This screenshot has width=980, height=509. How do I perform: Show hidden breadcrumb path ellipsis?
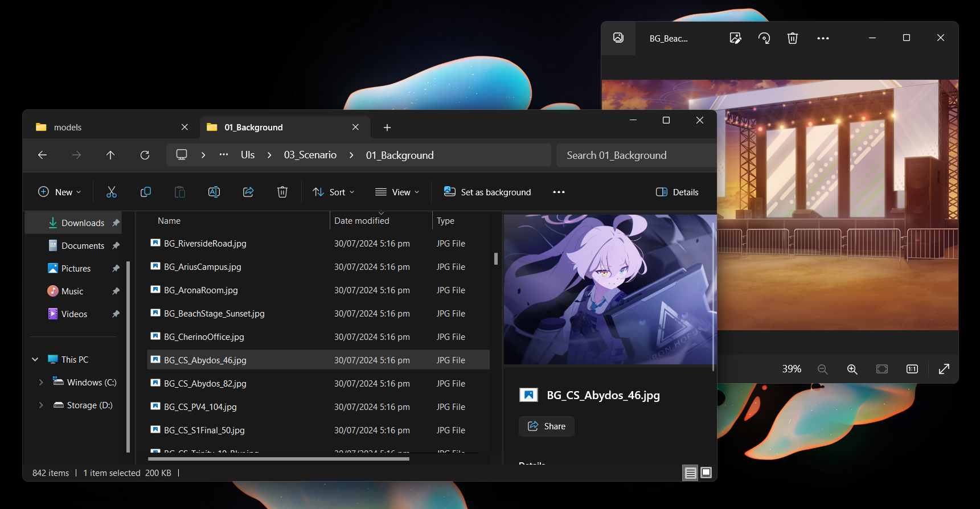[x=224, y=154]
